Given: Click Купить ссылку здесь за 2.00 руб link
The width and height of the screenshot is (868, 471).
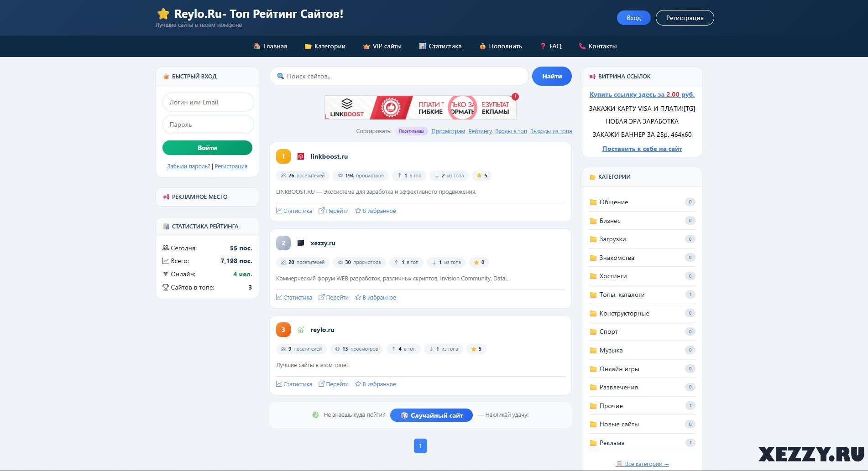Looking at the screenshot, I should 642,94.
